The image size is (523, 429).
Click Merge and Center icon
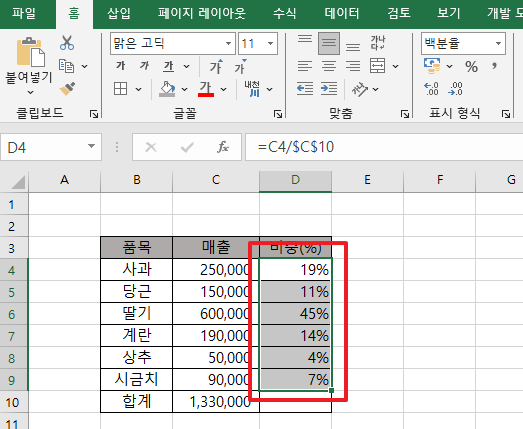[x=378, y=66]
